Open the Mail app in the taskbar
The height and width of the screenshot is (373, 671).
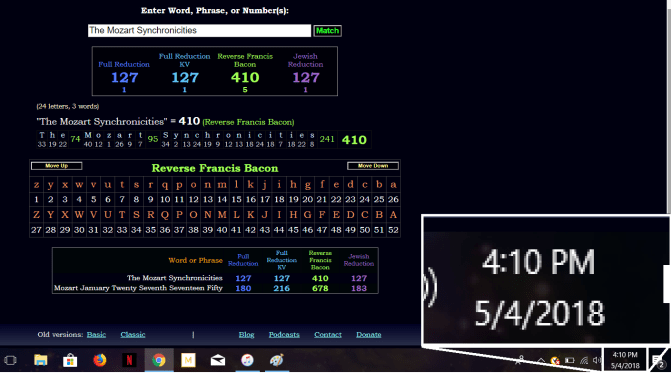218,360
